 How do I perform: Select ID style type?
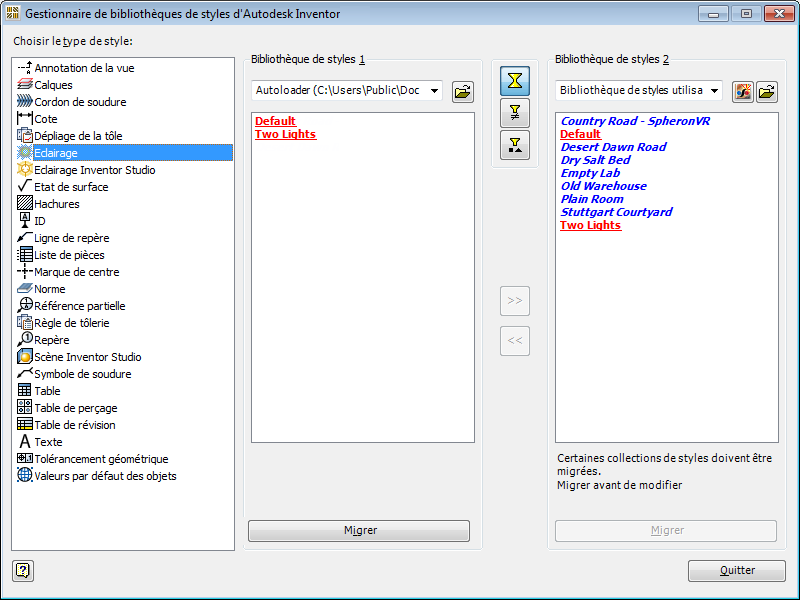coord(32,221)
